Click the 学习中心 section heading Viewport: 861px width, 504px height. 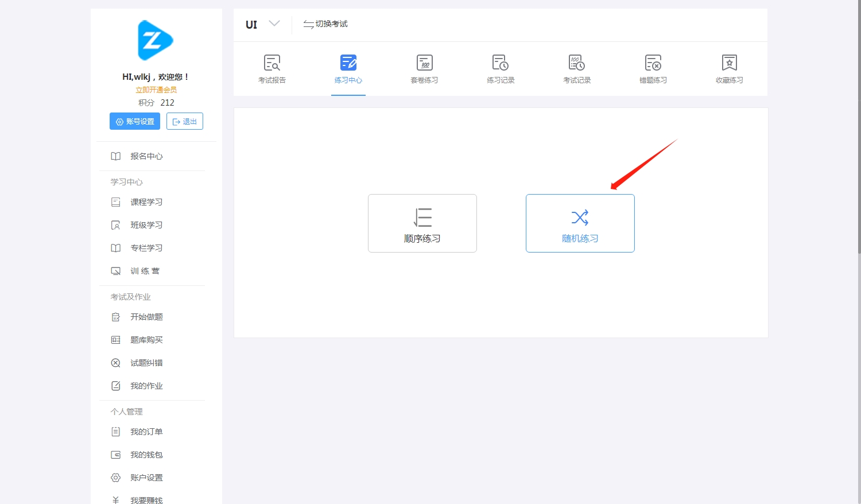click(x=127, y=182)
